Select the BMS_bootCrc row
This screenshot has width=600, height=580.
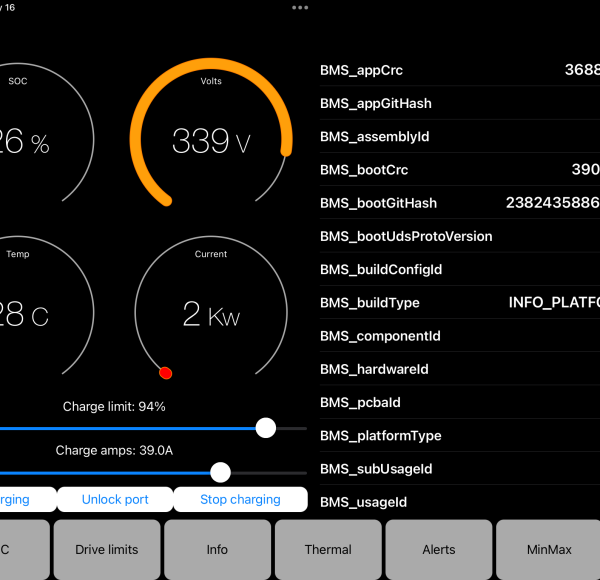click(460, 169)
